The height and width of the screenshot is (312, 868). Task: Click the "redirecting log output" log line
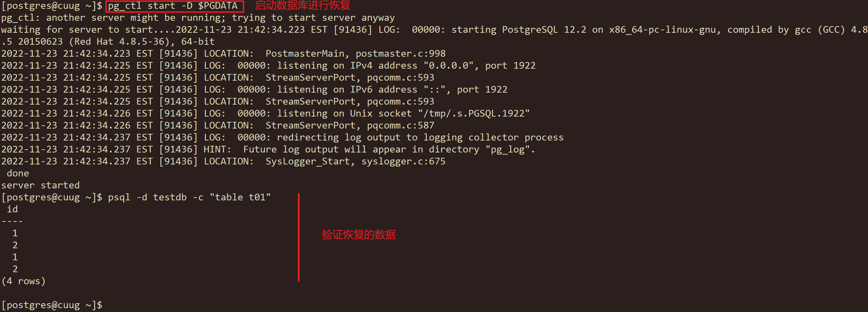coord(283,137)
